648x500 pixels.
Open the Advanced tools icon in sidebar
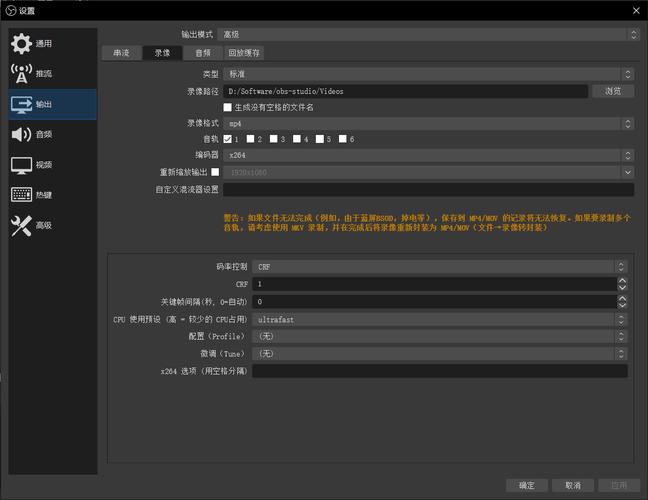tap(21, 226)
